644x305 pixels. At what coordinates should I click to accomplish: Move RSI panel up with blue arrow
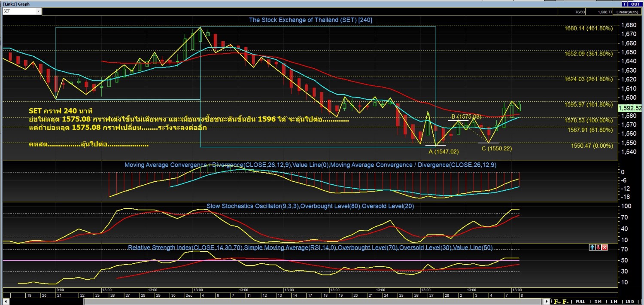[x=592, y=247]
